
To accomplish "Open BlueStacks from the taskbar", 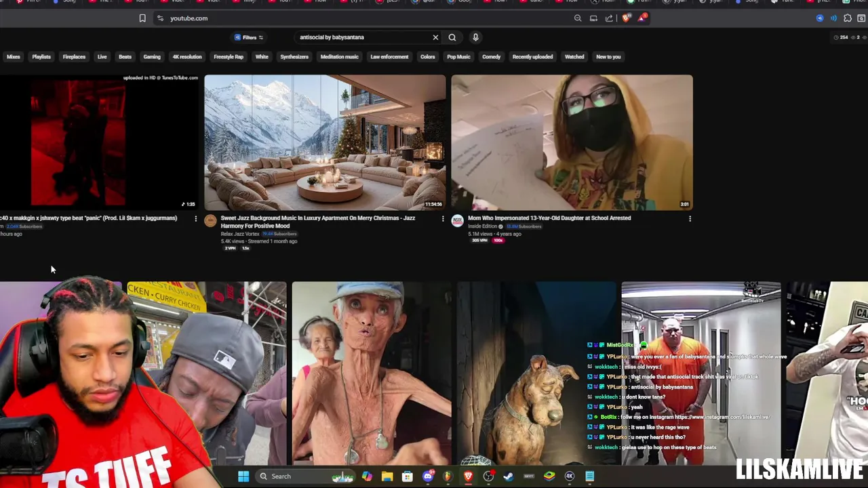I will click(x=549, y=476).
